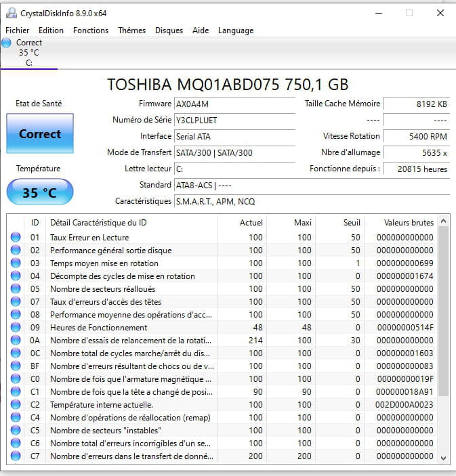Click the Seuil column header
This screenshot has height=476, width=456.
[352, 223]
